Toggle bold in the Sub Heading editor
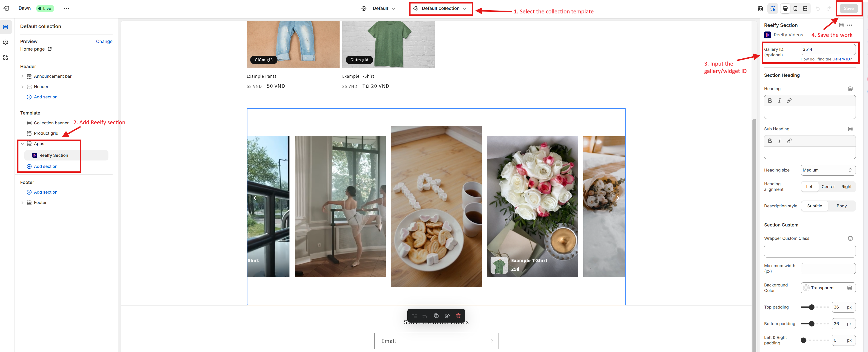 click(770, 141)
